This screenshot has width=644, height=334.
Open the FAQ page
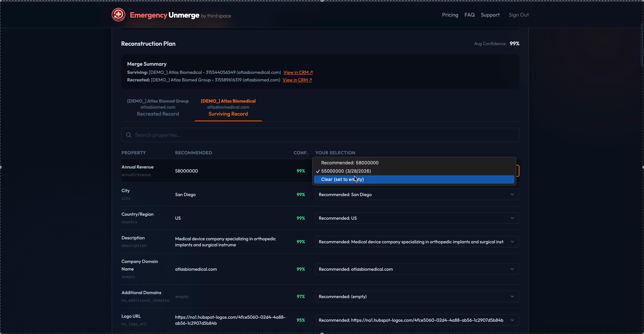(470, 15)
